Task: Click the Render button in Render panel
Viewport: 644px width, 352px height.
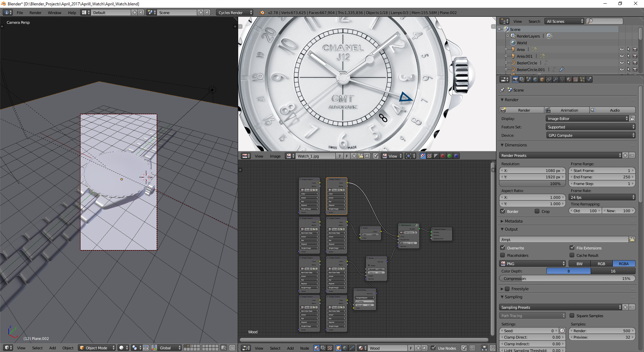Action: pos(522,110)
